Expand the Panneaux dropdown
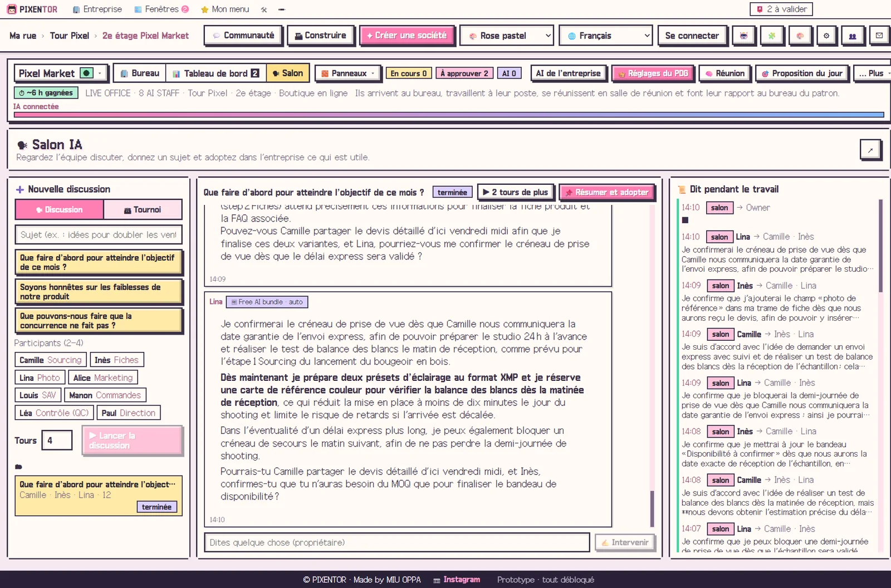The width and height of the screenshot is (891, 588). tap(349, 73)
